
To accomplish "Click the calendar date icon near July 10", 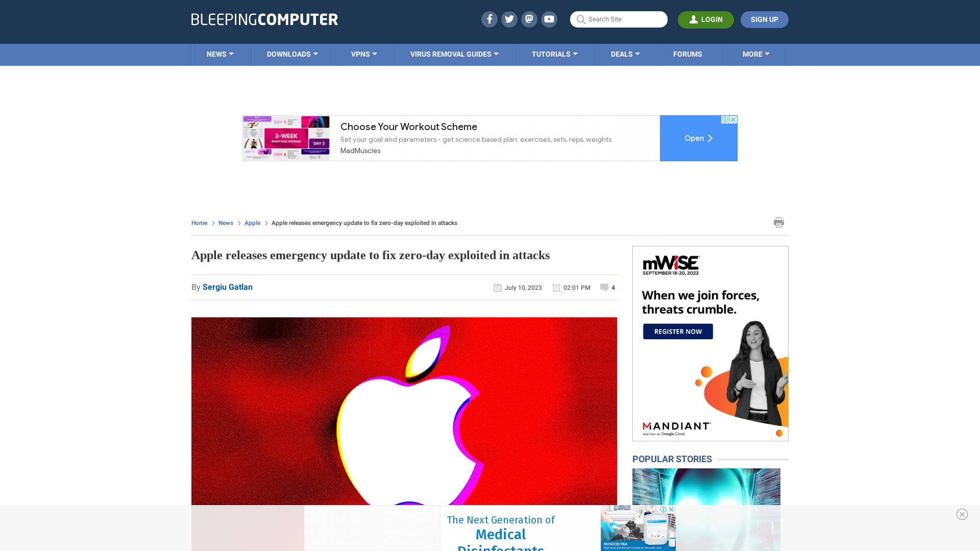I will pos(498,287).
